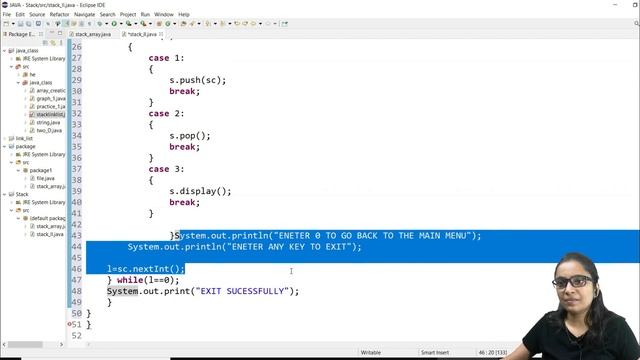The image size is (640, 360).
Task: Click the Open Console terminal toolbar icon
Action: click(38, 24)
